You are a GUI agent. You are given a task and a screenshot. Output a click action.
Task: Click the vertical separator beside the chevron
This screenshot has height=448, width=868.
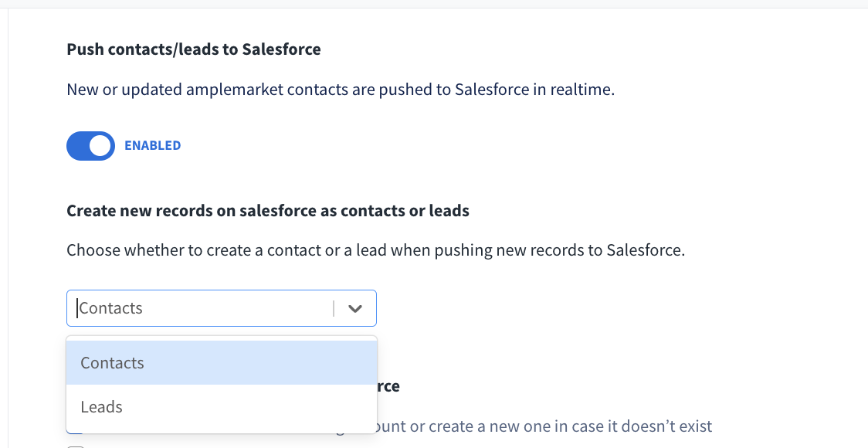point(334,308)
